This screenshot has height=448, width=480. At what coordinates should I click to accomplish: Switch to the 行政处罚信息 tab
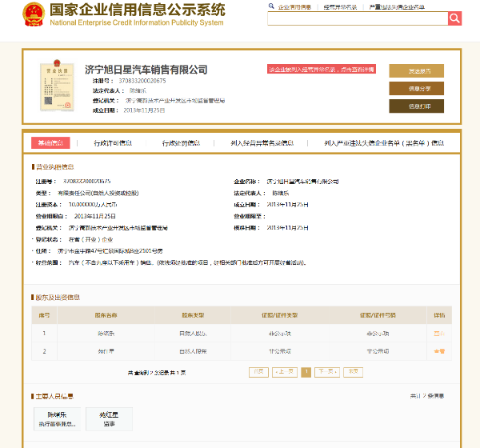pos(181,143)
